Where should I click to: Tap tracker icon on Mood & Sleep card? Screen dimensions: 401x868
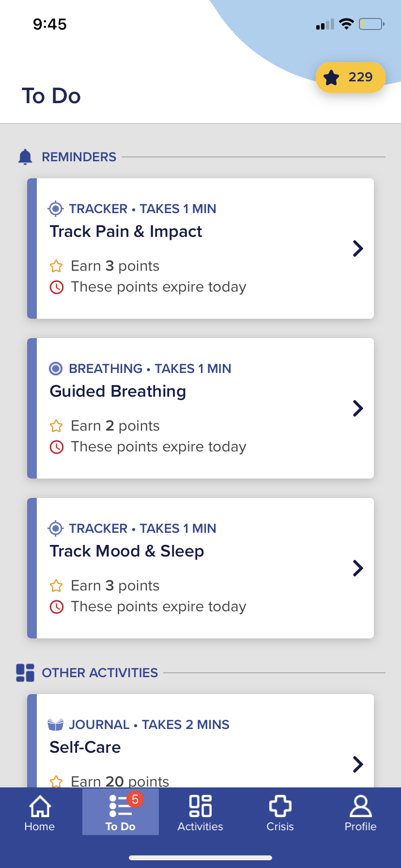click(56, 528)
